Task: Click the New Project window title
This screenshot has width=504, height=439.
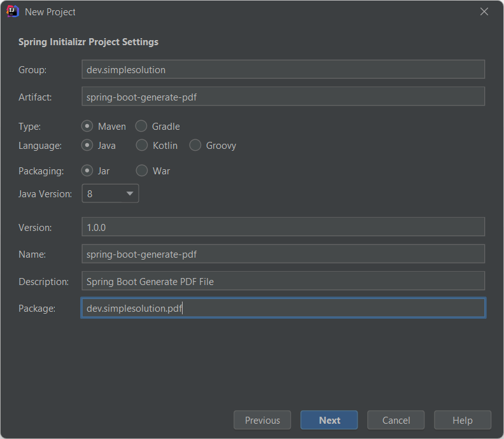Action: click(50, 12)
